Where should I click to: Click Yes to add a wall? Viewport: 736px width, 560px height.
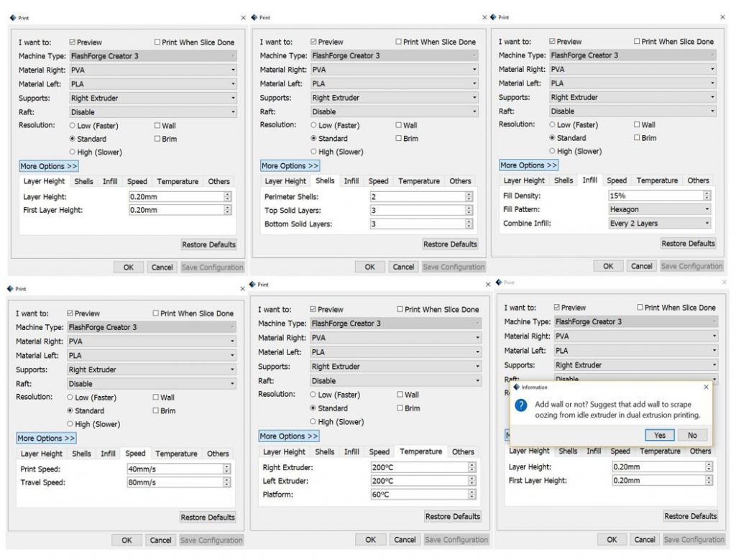pyautogui.click(x=660, y=435)
